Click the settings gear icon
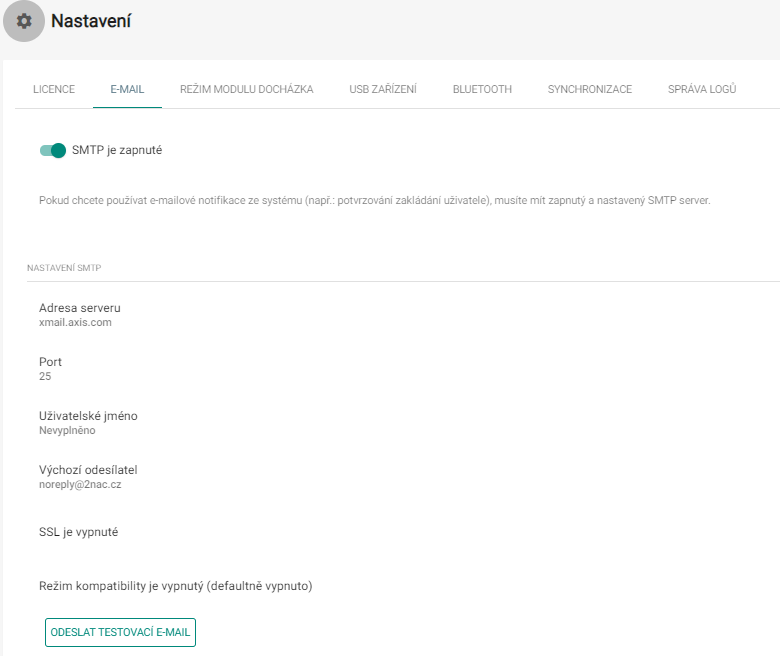 pos(24,21)
